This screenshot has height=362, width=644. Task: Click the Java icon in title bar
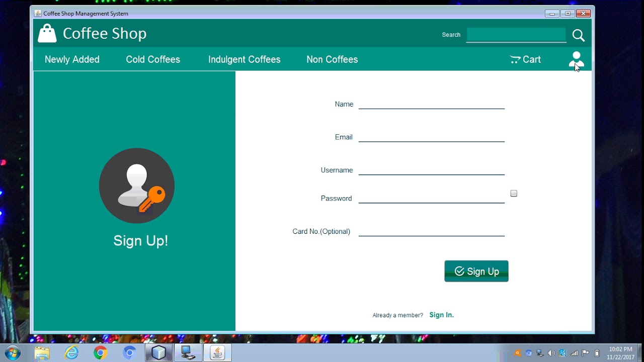tap(38, 13)
